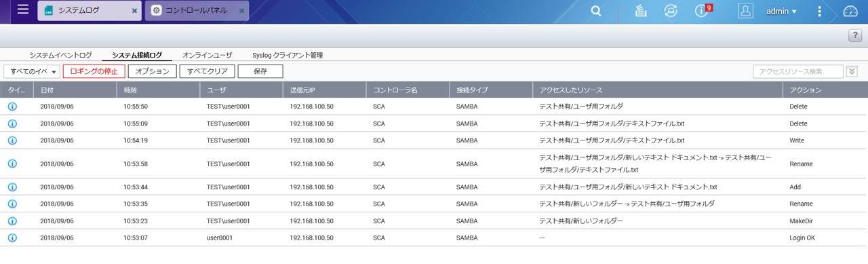This screenshot has width=868, height=264.
Task: Click info icon of 10:53:58 row
Action: tap(12, 164)
